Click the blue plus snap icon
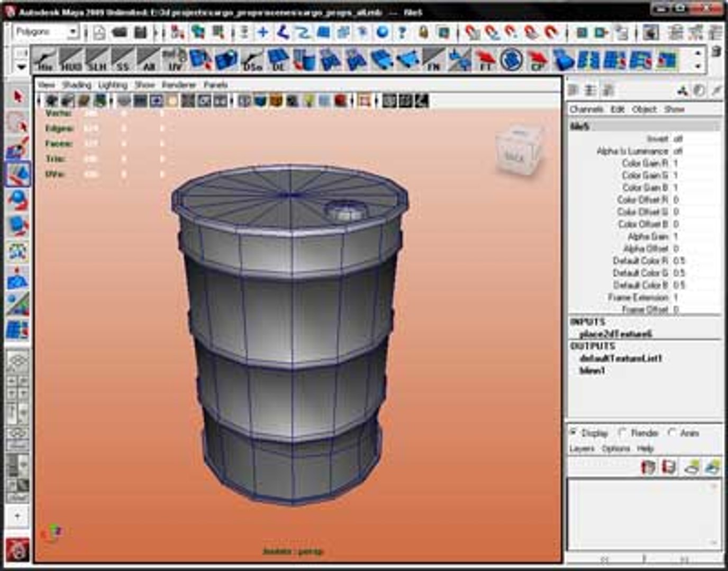728x571 pixels. click(x=263, y=33)
